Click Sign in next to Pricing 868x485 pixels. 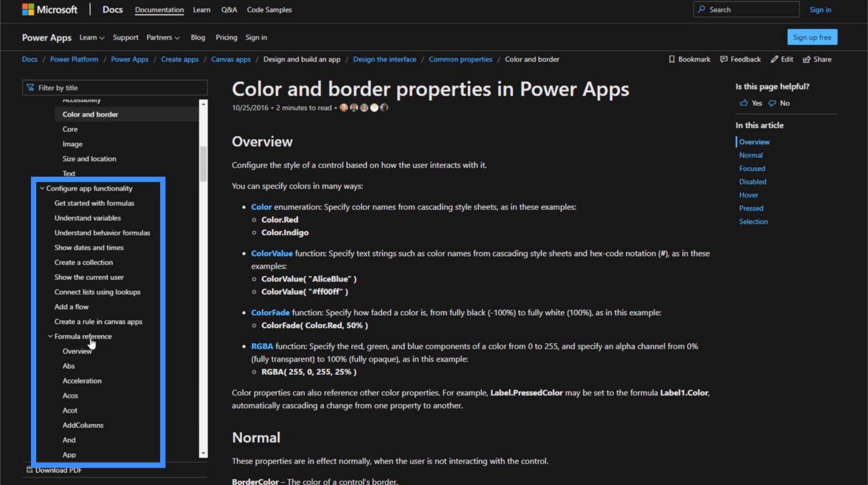(256, 37)
